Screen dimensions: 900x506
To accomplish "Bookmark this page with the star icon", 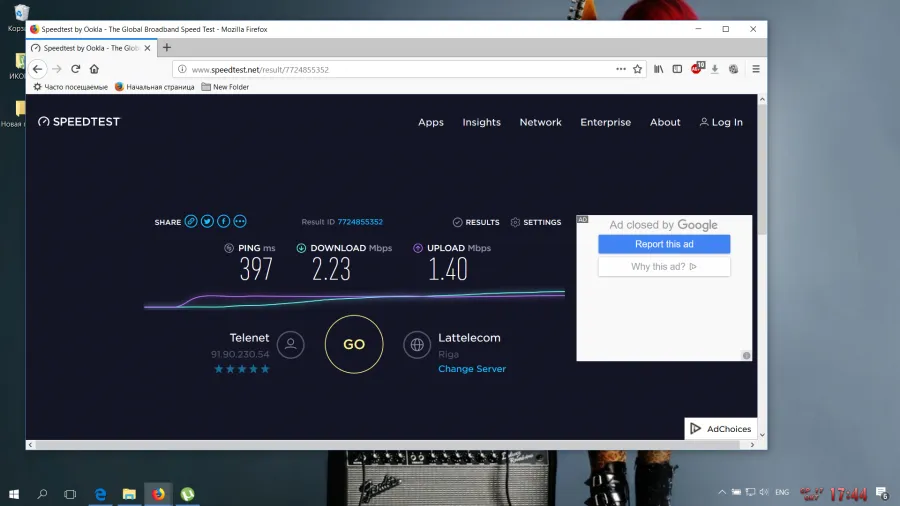I will 637,69.
